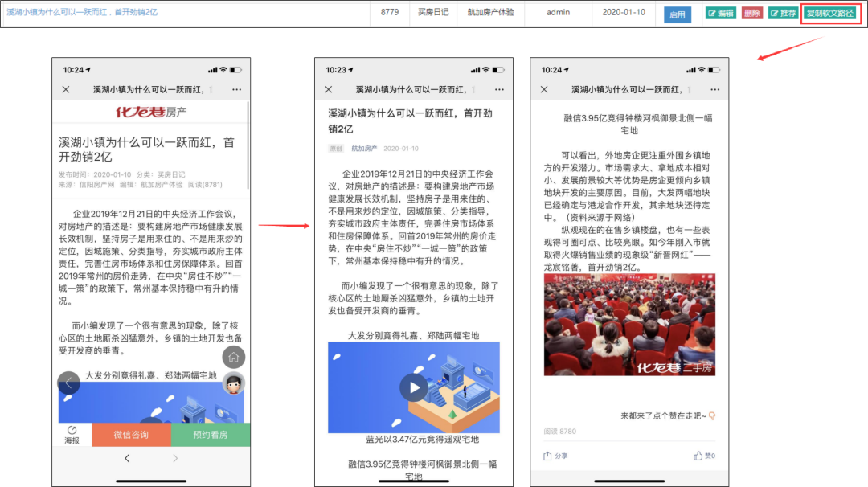The height and width of the screenshot is (487, 868).
Task: Tap the 分享 share icon on the third screen
Action: coord(555,456)
